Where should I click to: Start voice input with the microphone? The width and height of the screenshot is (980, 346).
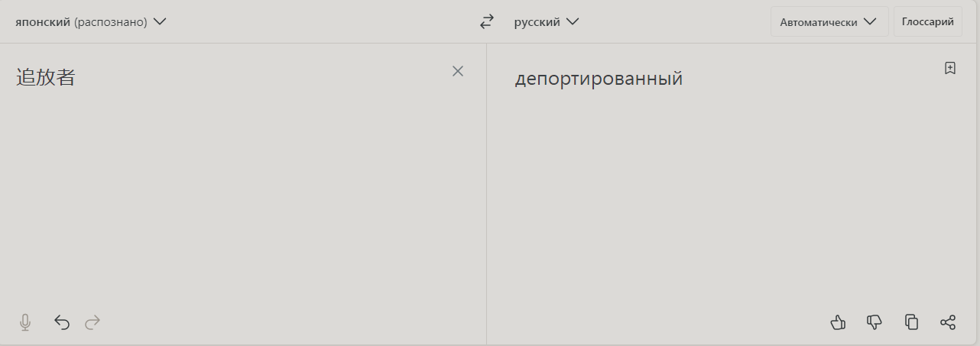25,322
